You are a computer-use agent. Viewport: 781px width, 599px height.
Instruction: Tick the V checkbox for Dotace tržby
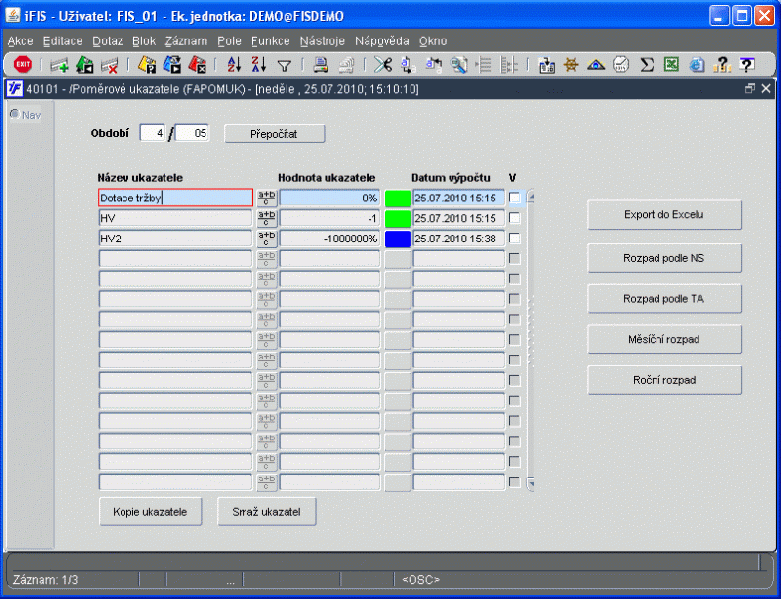[514, 198]
